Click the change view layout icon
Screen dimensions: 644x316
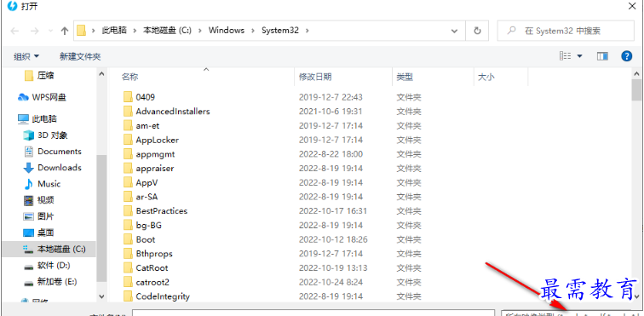[566, 56]
